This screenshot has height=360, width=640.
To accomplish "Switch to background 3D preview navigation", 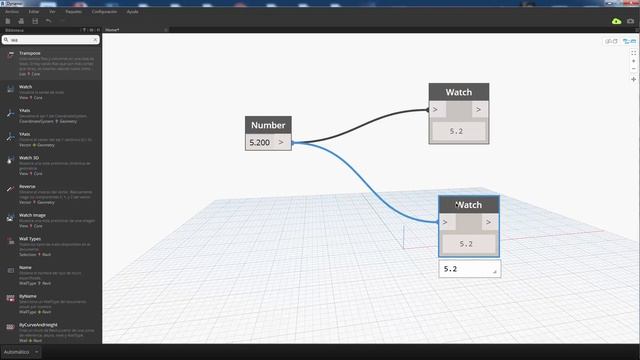I will point(611,41).
